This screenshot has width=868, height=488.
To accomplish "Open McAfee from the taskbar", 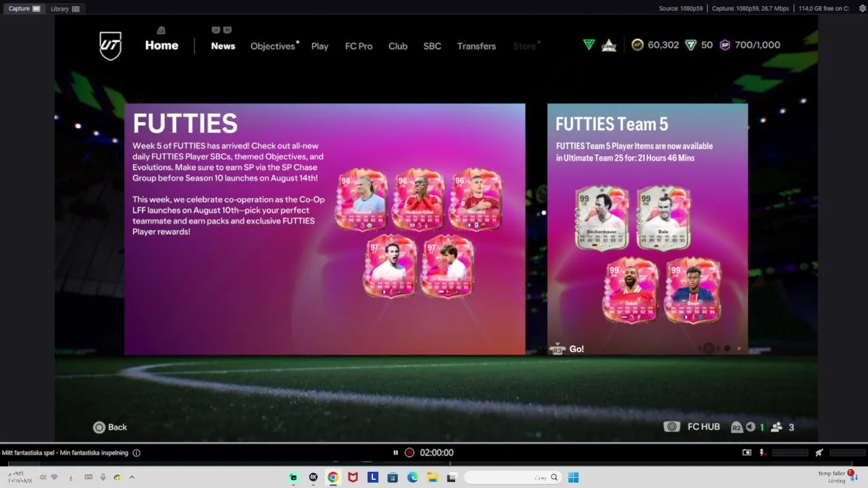I will tap(353, 477).
